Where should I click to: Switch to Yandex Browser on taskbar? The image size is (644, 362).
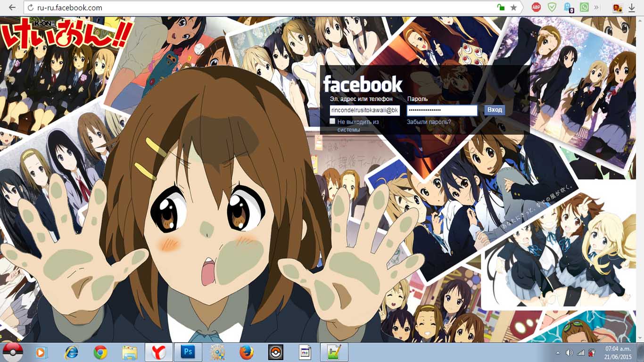(x=159, y=352)
